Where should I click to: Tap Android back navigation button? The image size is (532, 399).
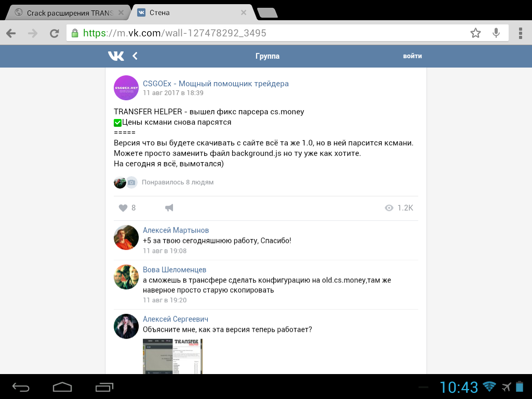(x=21, y=387)
